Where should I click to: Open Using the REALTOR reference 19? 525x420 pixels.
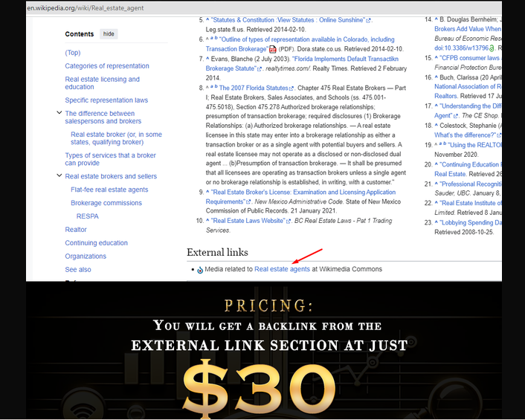click(x=474, y=145)
